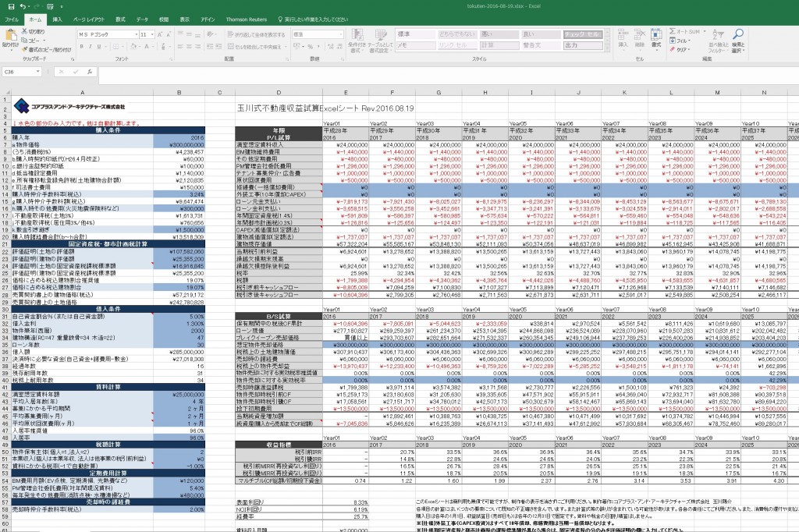
Task: Increase font size with the larger A icon
Action: coord(160,34)
